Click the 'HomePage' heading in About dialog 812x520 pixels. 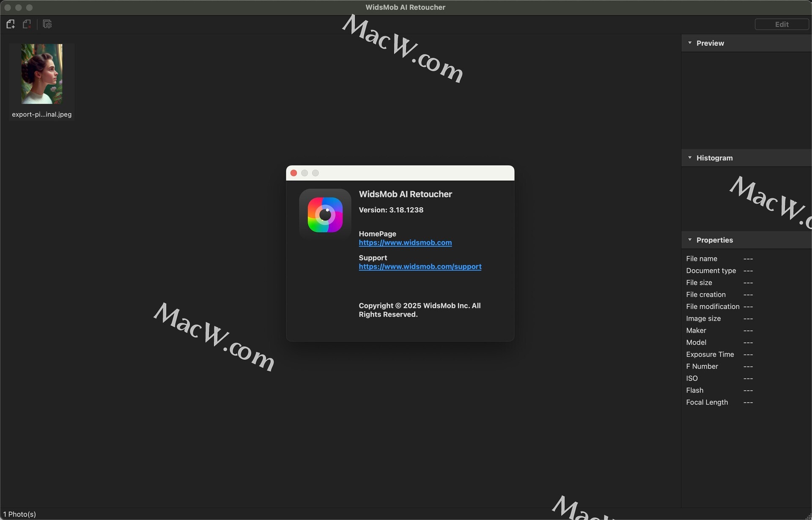coord(378,234)
